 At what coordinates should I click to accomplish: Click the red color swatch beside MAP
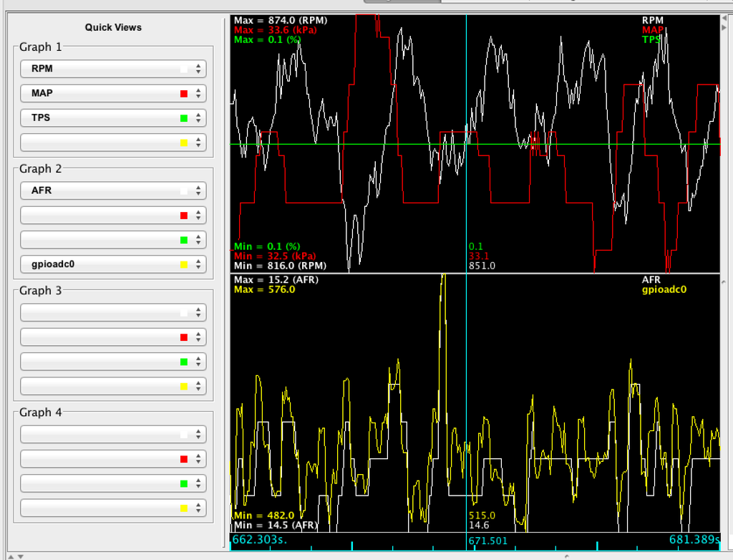184,94
